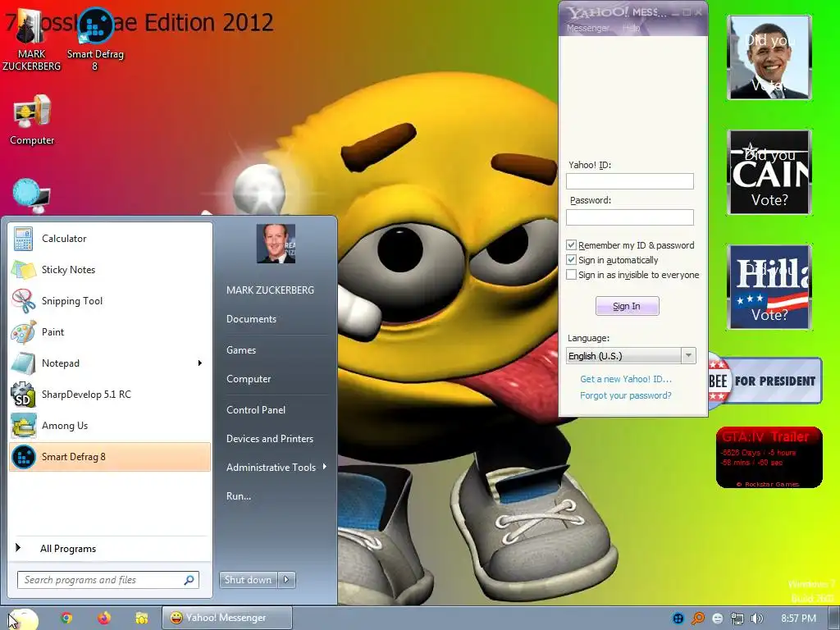Screen dimensions: 840x630
Task: Open the volume speaker tray icon
Action: point(756,619)
